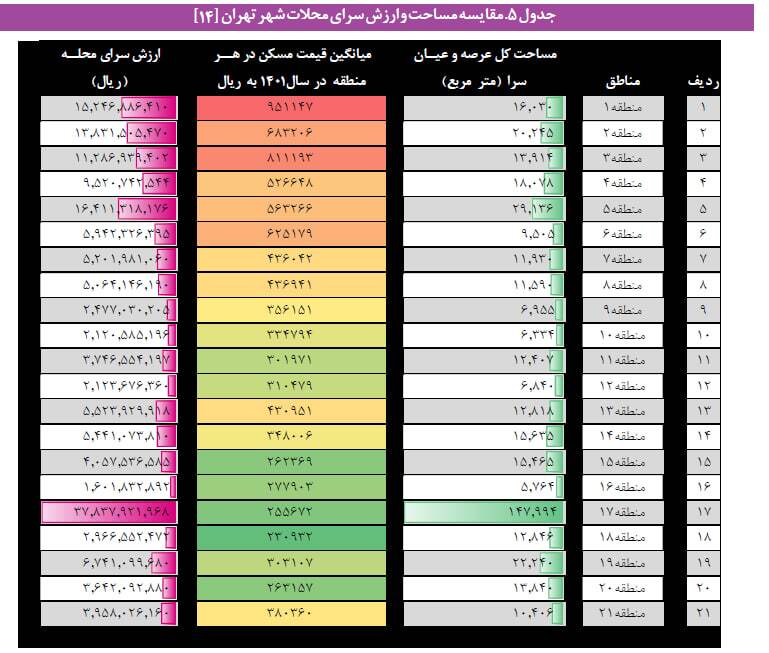Click the 'مساحت کل عرصه و عیان' column header

click(x=485, y=68)
